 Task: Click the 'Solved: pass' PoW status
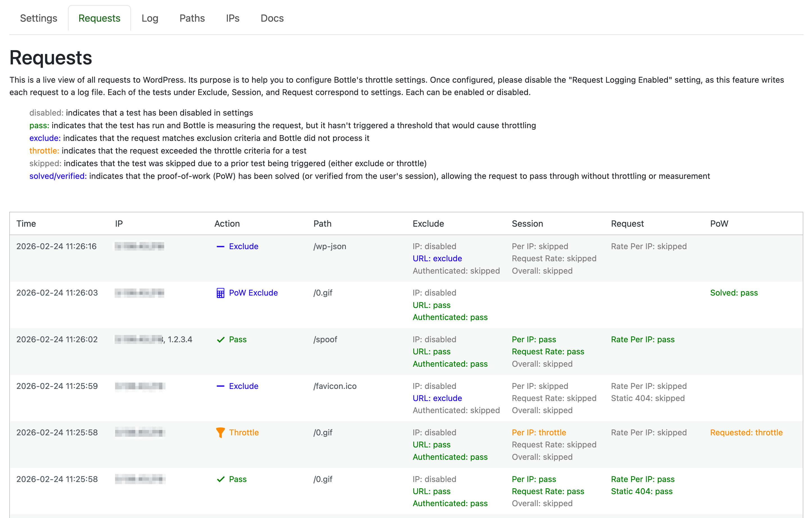[734, 293]
